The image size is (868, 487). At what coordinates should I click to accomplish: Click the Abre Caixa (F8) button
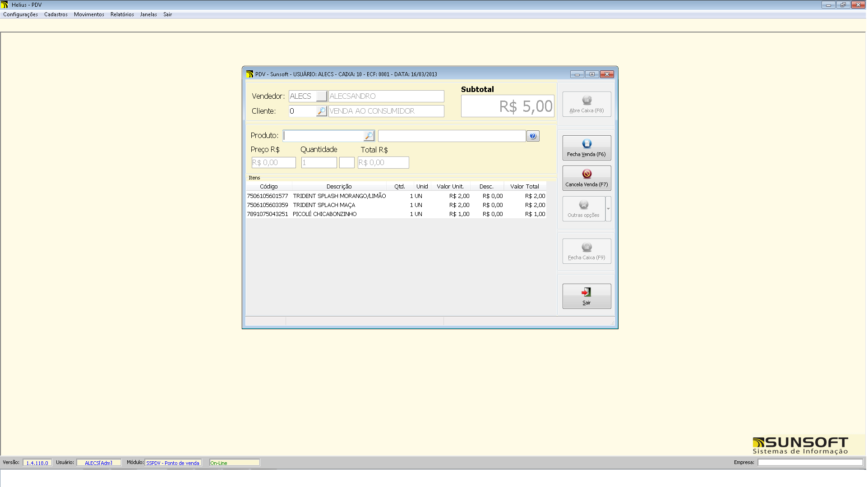point(586,104)
